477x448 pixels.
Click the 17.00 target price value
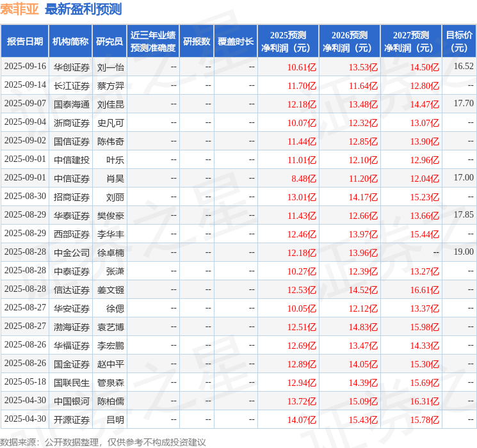464,178
